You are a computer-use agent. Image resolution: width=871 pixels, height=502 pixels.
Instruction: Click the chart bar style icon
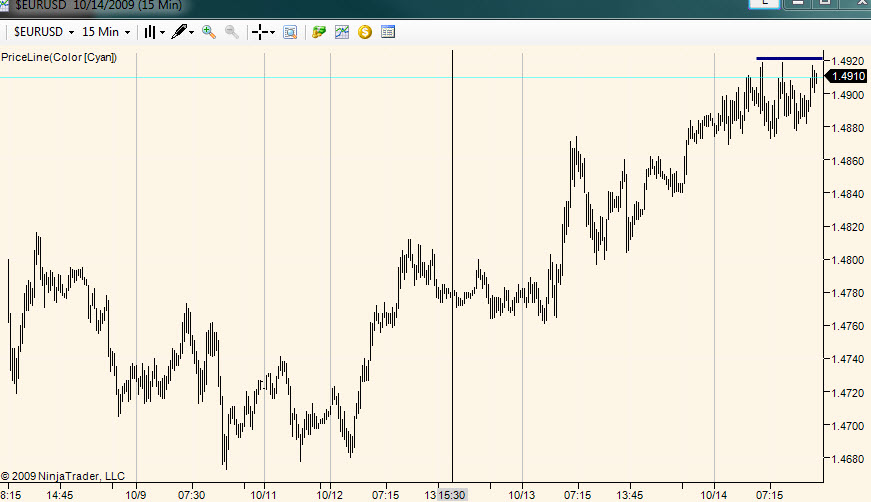click(149, 32)
